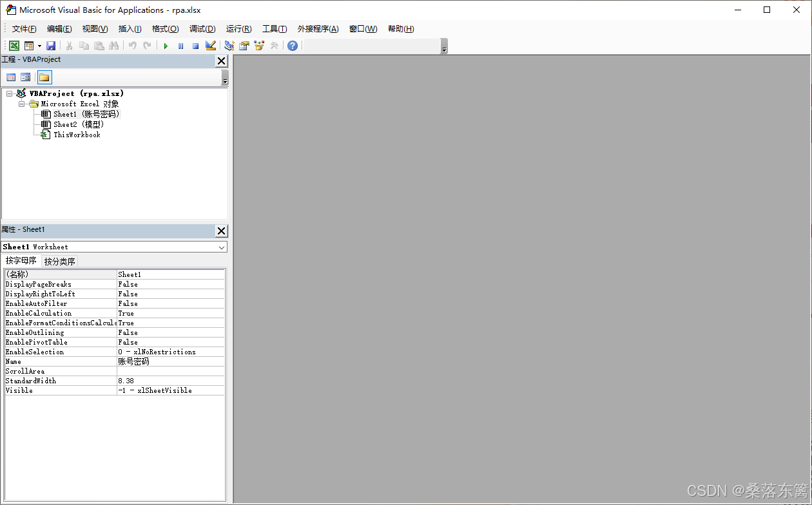Viewport: 812px width, 505px height.
Task: Open the 运行(R) menu
Action: coord(238,29)
